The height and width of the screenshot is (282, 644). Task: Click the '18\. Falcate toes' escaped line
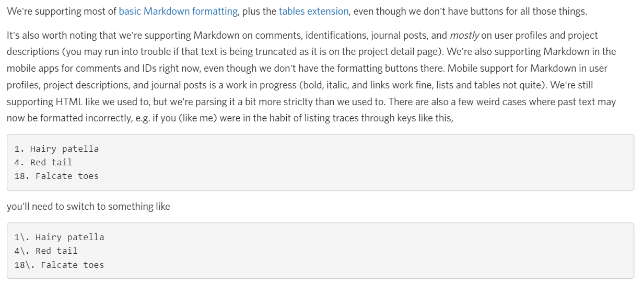point(59,265)
